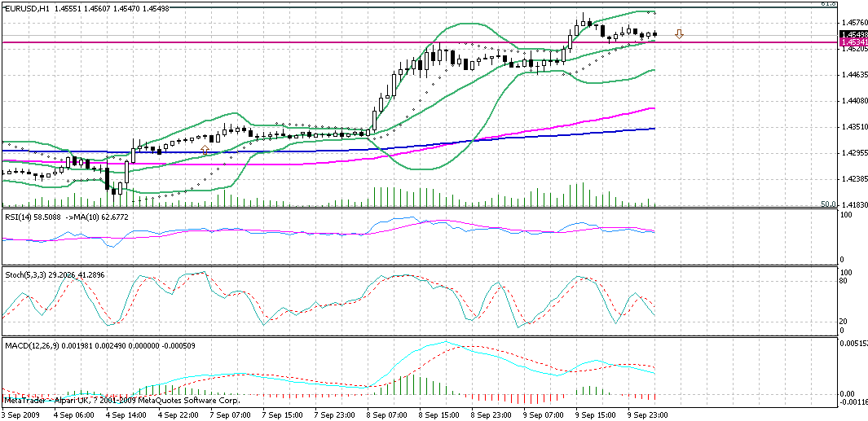Click the 1.45760 price scale value
The height and width of the screenshot is (421, 868).
point(853,23)
